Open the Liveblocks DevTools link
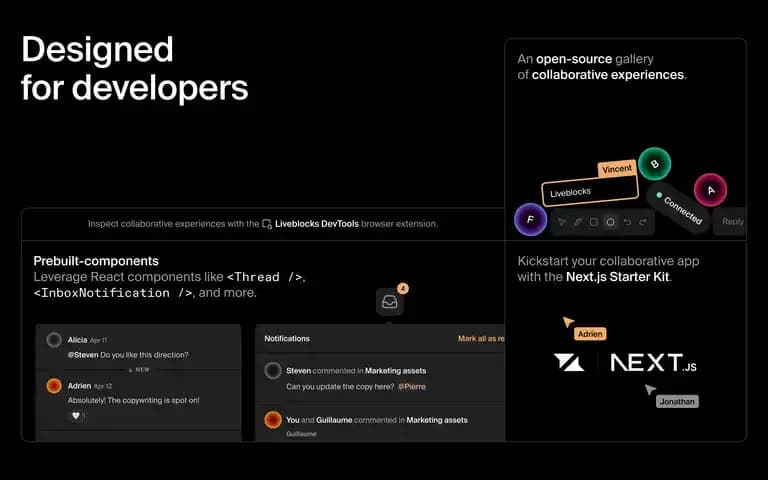 (x=316, y=224)
